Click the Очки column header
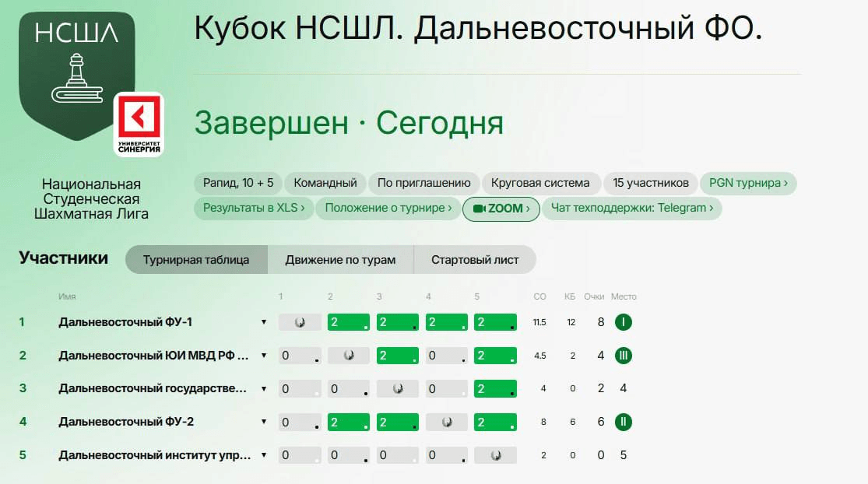Screen dimensions: 868x484 594,296
